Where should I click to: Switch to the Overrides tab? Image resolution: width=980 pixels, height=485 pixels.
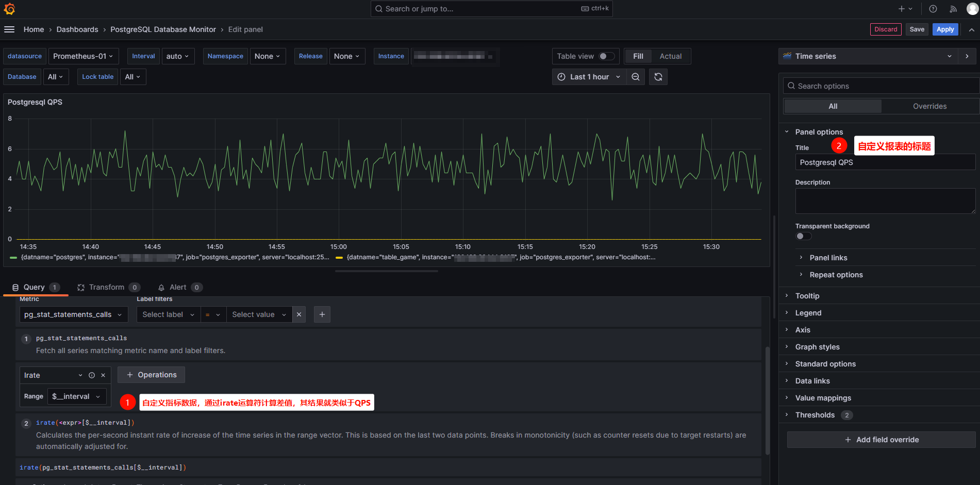tap(929, 106)
